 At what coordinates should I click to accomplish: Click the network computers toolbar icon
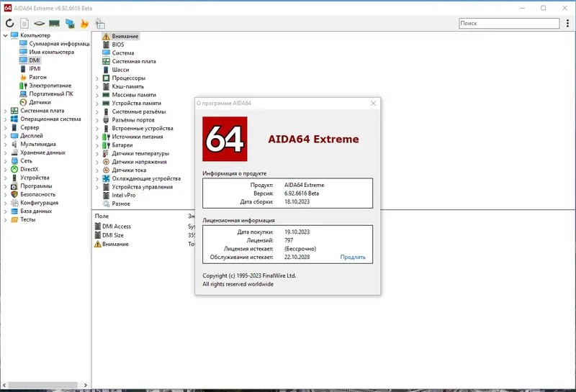click(x=70, y=24)
